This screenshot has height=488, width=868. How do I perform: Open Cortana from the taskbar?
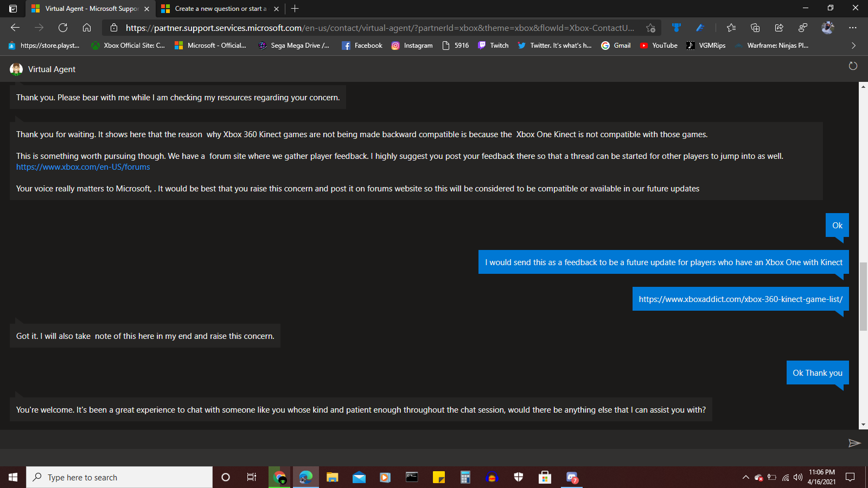point(226,477)
